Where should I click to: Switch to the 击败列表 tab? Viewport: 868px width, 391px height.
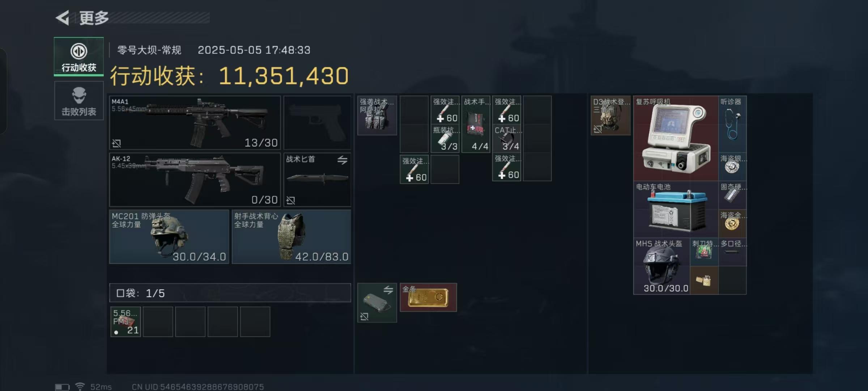pyautogui.click(x=79, y=101)
